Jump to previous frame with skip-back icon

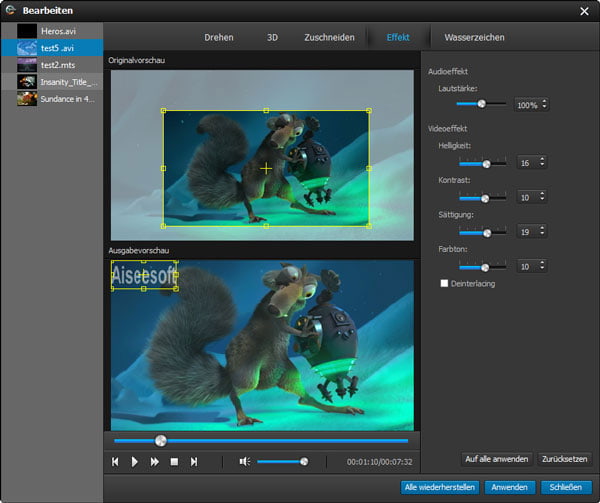coord(116,462)
